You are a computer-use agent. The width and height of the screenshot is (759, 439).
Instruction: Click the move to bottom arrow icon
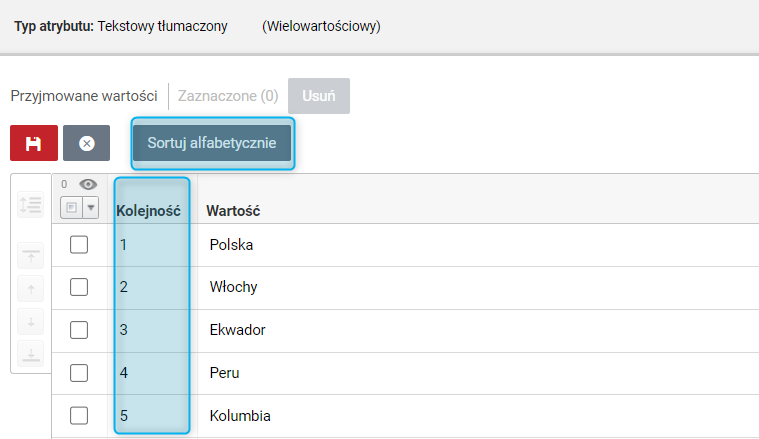point(30,354)
